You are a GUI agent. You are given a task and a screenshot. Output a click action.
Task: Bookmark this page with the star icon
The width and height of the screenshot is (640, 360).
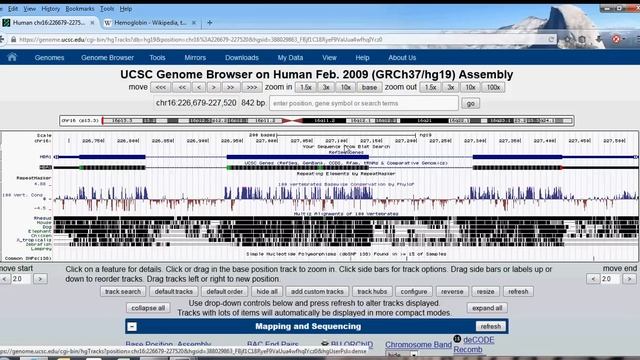568,40
